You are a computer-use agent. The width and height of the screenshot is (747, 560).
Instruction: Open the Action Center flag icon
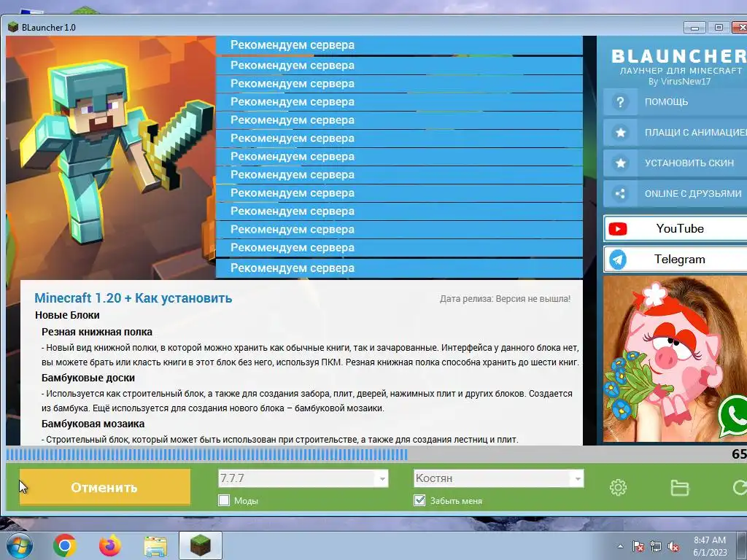pyautogui.click(x=638, y=546)
